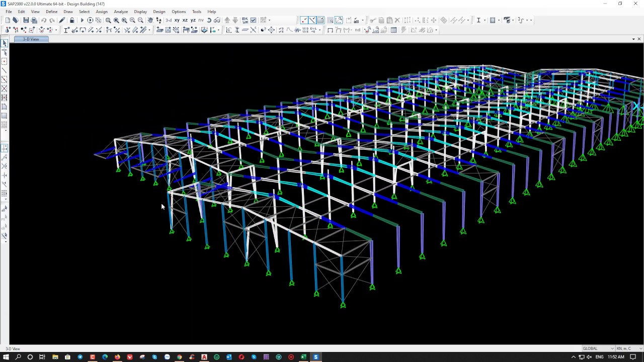Open the KN, m, C units dropdown
Image resolution: width=644 pixels, height=362 pixels.
(x=630, y=348)
